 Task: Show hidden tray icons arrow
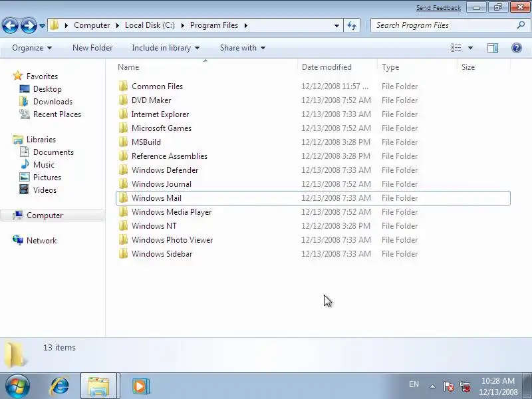click(x=433, y=386)
